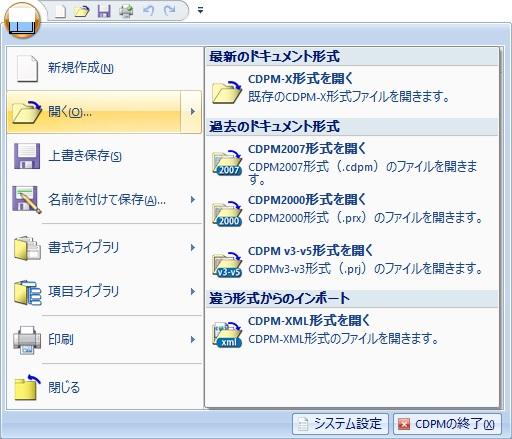This screenshot has height=439, width=512.
Task: Click the CDPMの終了(X) button
Action: [447, 424]
